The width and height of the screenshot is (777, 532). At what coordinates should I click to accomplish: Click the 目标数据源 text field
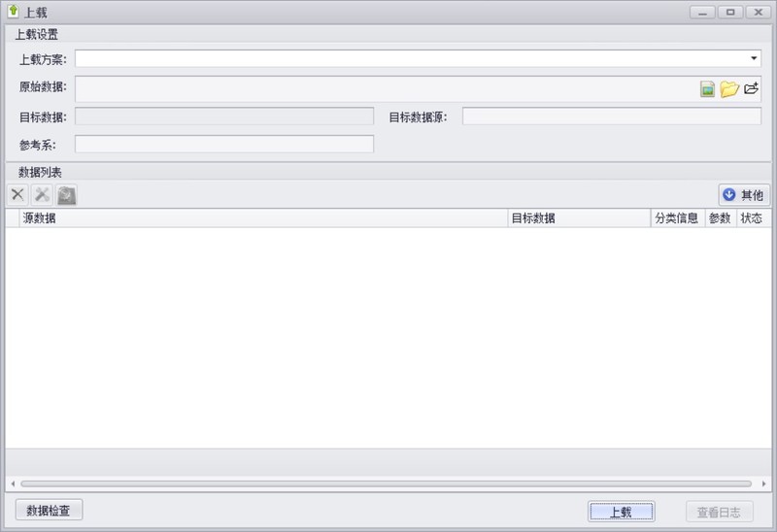click(611, 116)
